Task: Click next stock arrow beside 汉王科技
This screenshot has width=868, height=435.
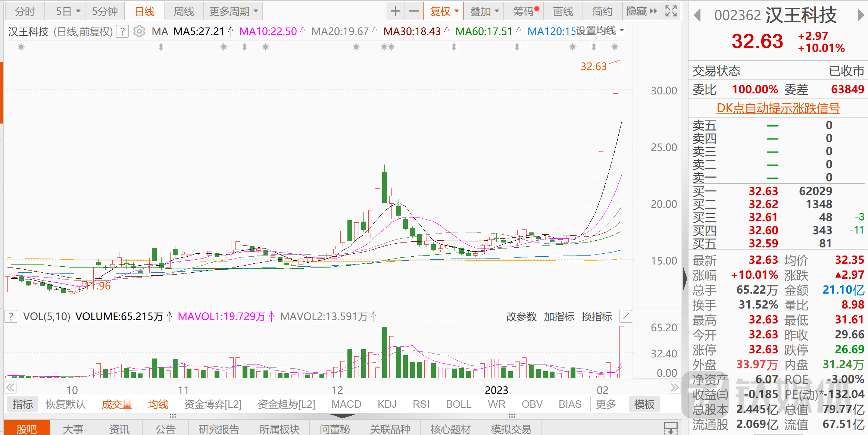Action: click(x=861, y=15)
